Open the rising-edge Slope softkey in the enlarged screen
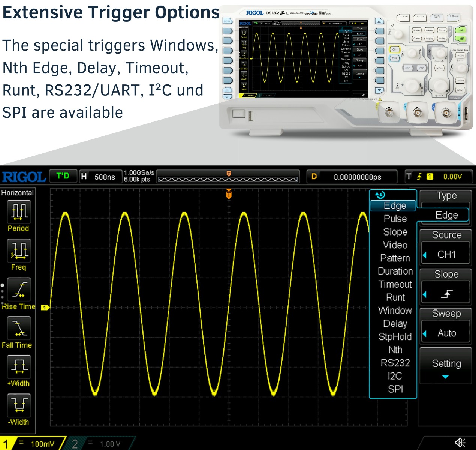This screenshot has height=450, width=476. coord(446,286)
